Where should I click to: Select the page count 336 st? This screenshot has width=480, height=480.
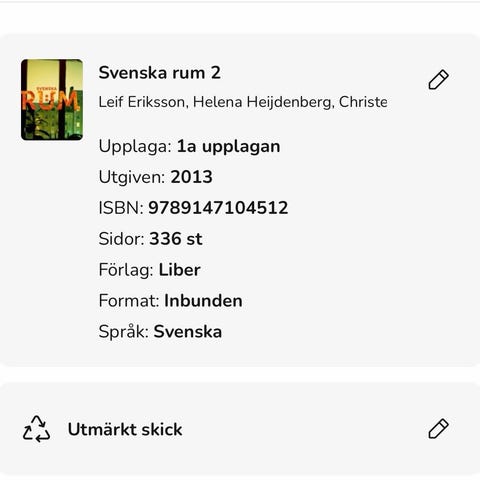tap(176, 239)
